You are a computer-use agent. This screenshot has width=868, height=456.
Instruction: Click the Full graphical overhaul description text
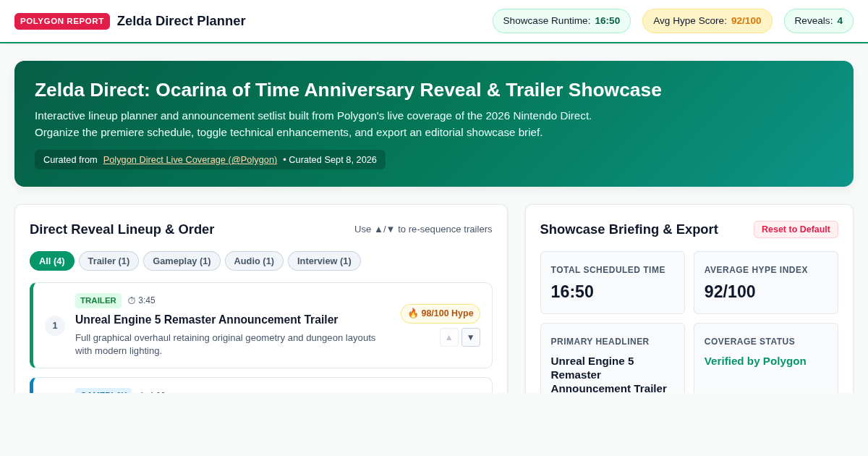point(226,345)
